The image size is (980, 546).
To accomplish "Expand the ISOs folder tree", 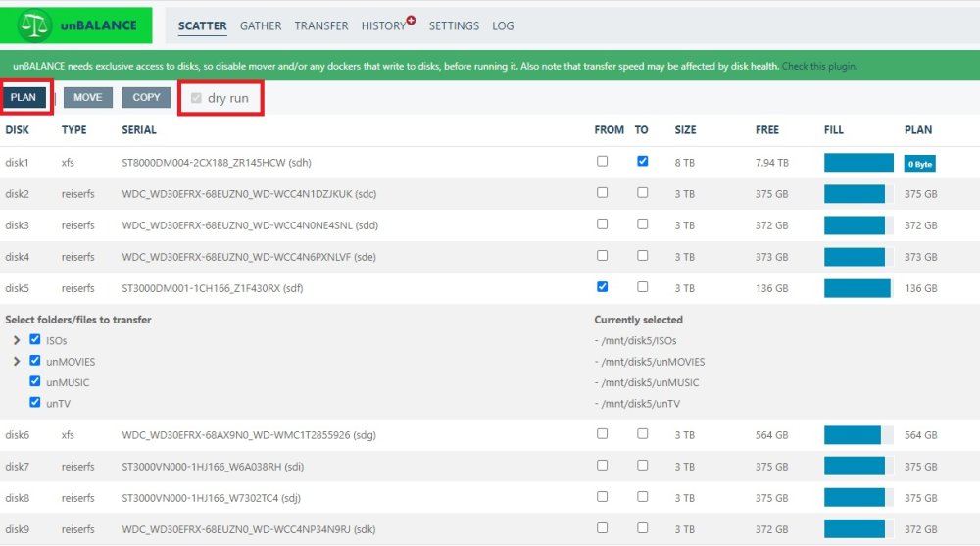I will [x=17, y=340].
